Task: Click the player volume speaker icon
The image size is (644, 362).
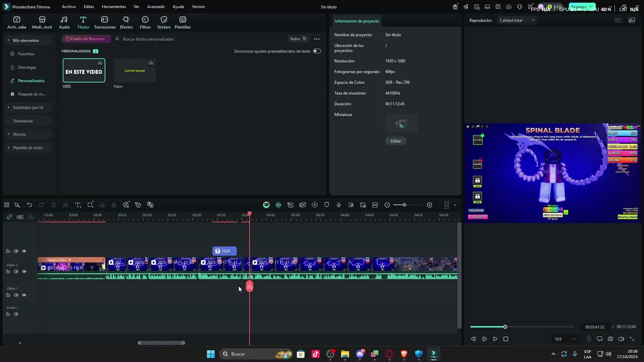Action: click(621, 339)
